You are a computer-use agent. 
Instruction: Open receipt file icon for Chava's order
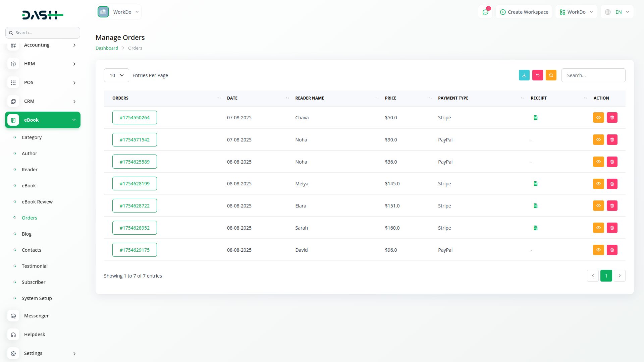pos(535,118)
